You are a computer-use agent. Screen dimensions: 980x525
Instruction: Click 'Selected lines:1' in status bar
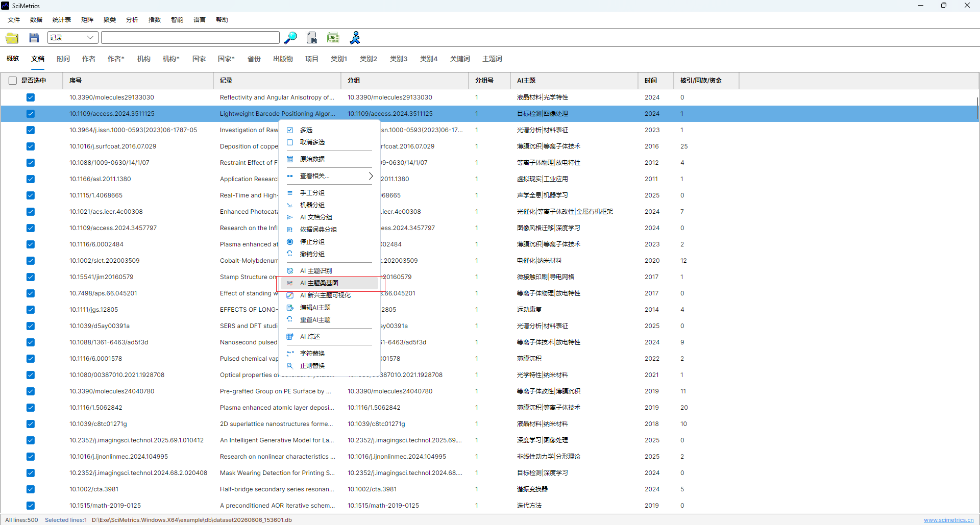pos(66,520)
